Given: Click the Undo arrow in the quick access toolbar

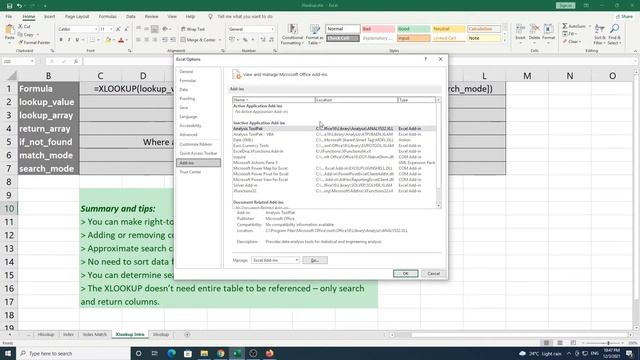Looking at the screenshot, I should [19, 6].
